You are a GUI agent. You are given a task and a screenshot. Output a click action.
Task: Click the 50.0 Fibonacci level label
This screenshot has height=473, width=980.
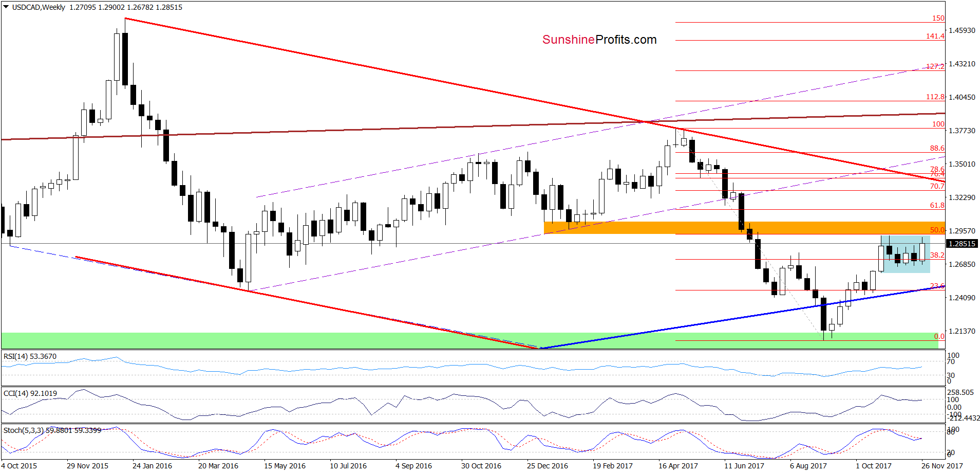click(937, 230)
